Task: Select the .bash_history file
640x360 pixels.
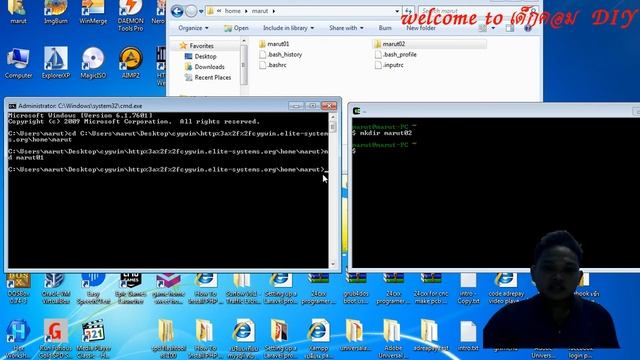Action: click(280, 54)
